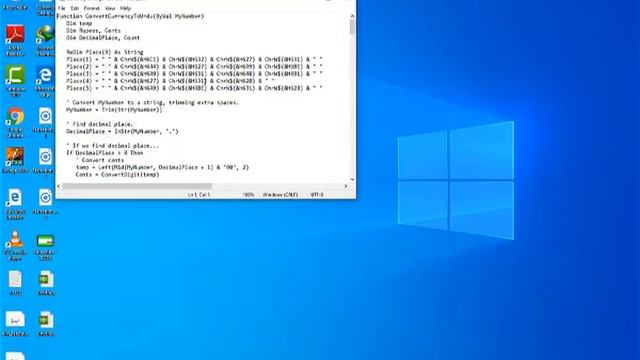This screenshot has width=640, height=360.
Task: Launch the VLC media player shortcut
Action: point(15,245)
